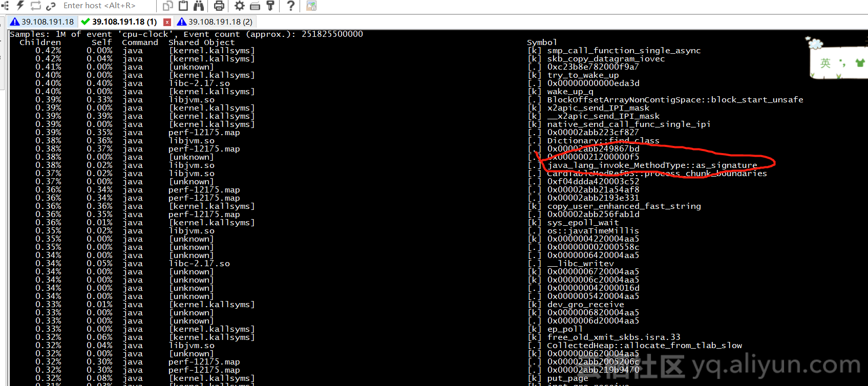Click the 'Symbol' column header

coord(542,42)
